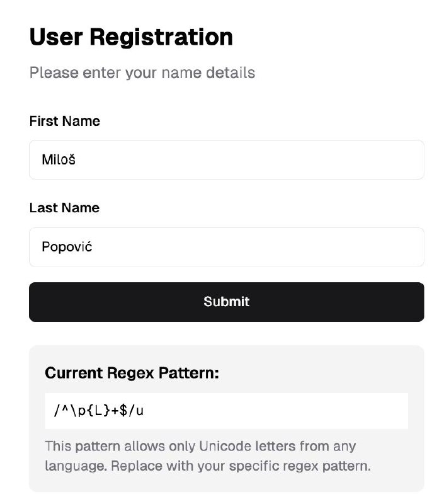Click the "Current Regex Pattern:" heading
The width and height of the screenshot is (439, 504).
[132, 373]
